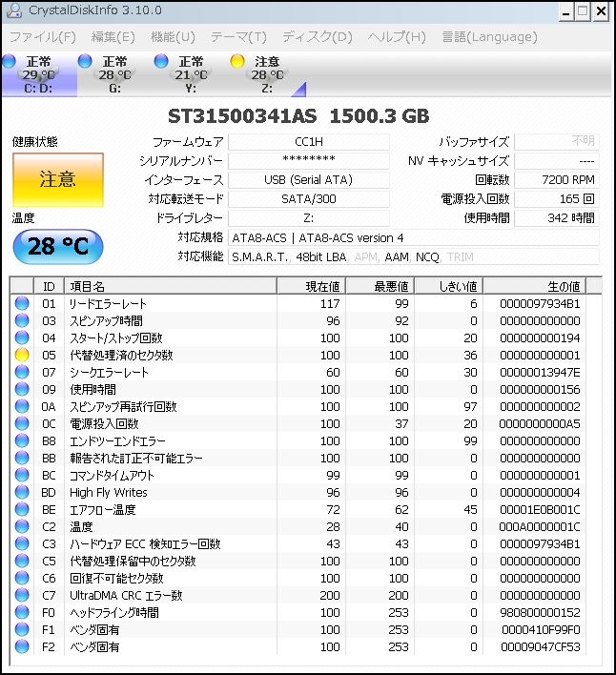Open the 機能(U) menu

click(x=173, y=37)
